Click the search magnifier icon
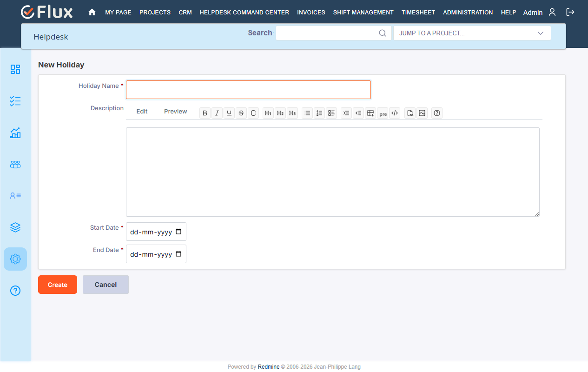588x372 pixels. point(383,33)
